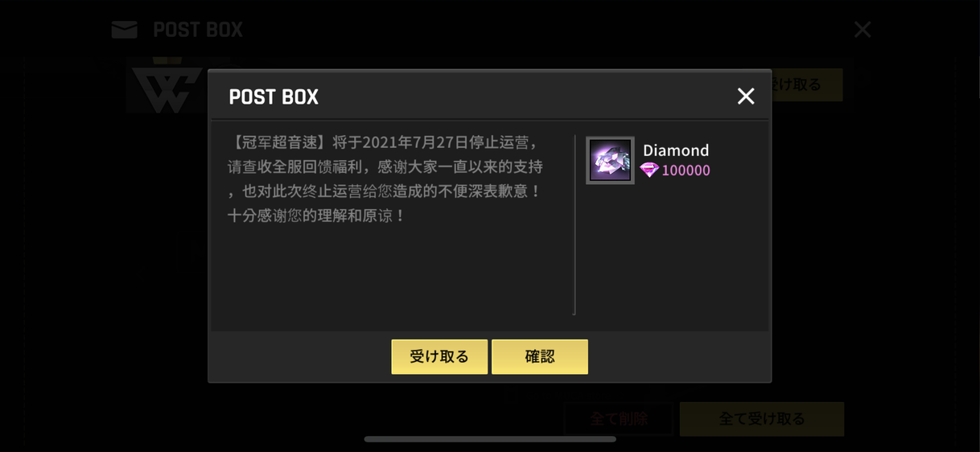The width and height of the screenshot is (980, 452).
Task: Tap the Diamond reward item thumbnail
Action: click(x=610, y=161)
